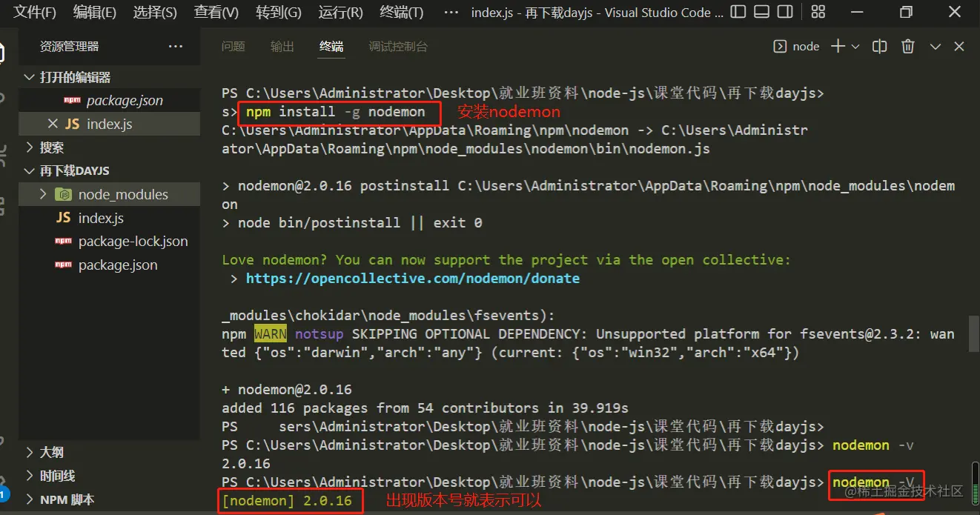Close the index.js editor with the X
The width and height of the screenshot is (980, 515).
52,123
